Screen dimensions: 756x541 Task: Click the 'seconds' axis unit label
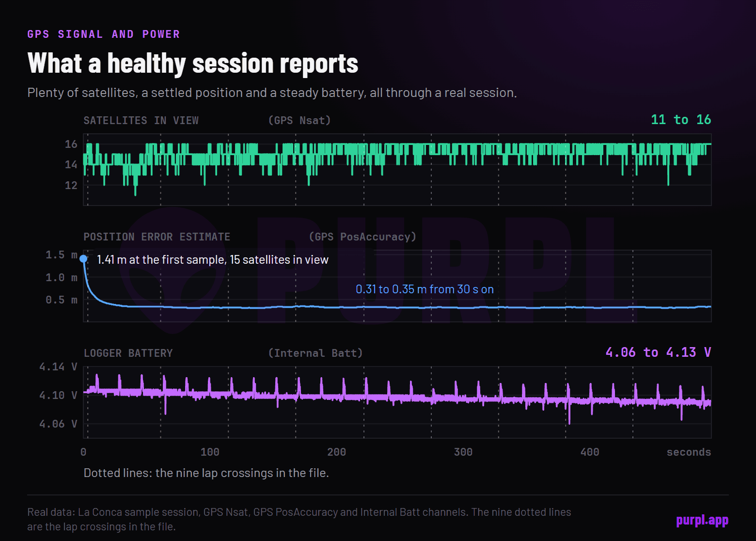coord(689,452)
